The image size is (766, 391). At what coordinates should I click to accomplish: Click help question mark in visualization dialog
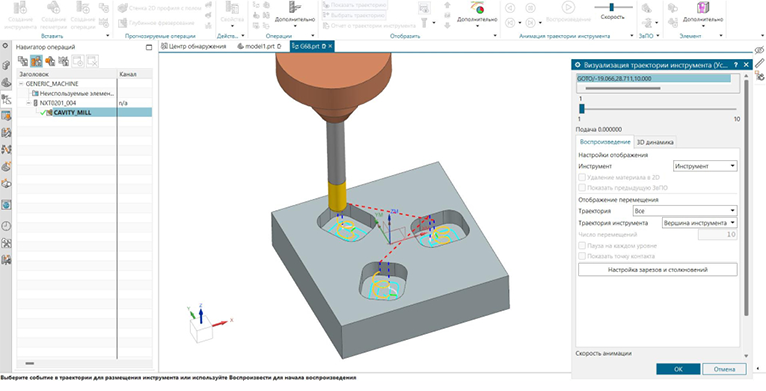pos(736,65)
